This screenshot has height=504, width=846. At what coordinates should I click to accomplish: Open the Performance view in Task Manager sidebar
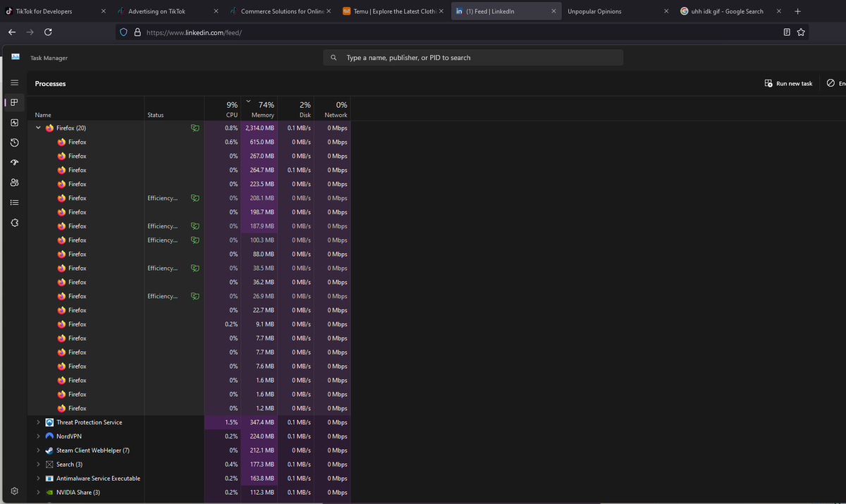[x=14, y=123]
